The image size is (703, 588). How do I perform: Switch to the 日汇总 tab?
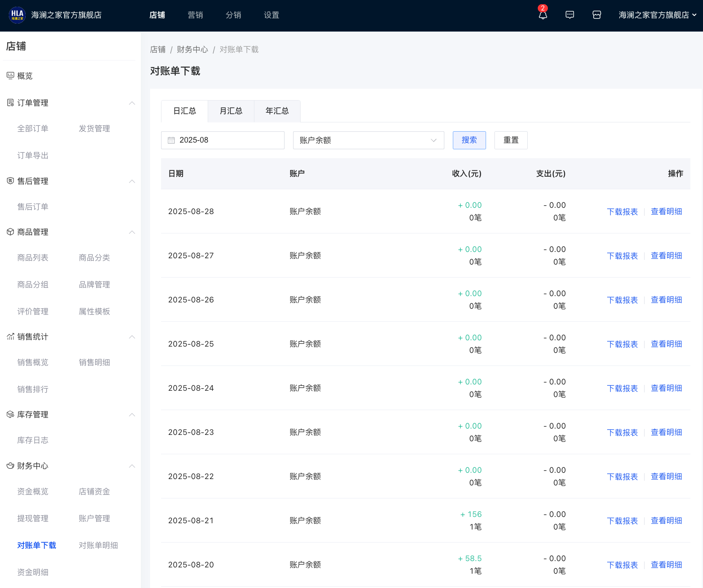click(185, 111)
